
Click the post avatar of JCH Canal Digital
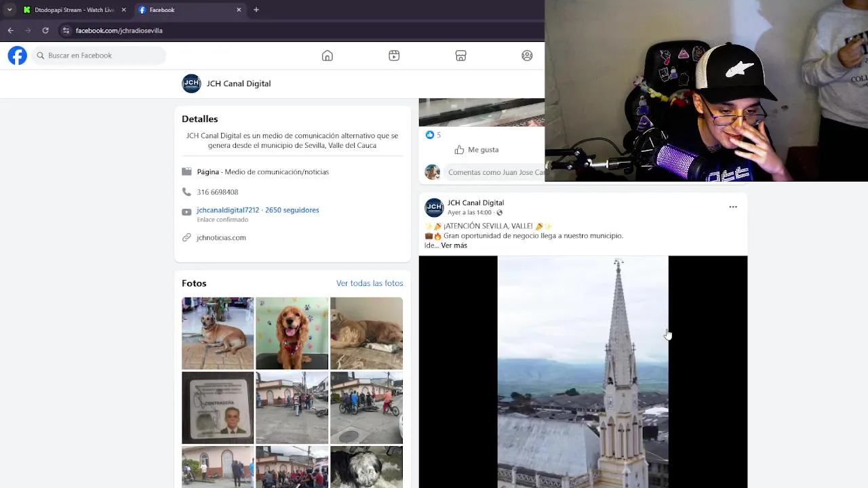[x=434, y=207]
